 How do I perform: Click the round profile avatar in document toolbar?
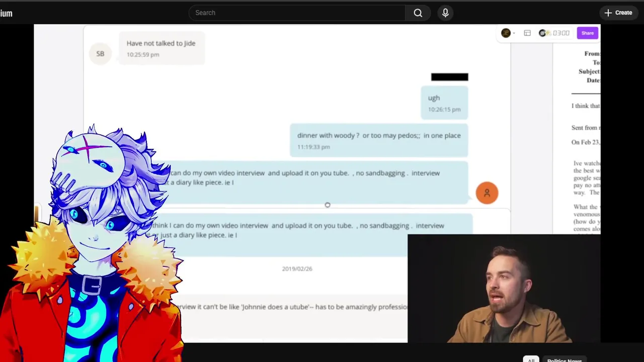coord(506,33)
